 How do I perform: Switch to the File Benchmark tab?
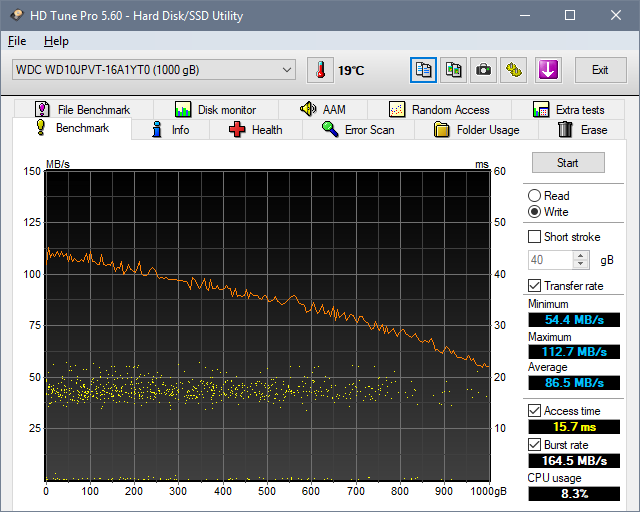tap(84, 109)
